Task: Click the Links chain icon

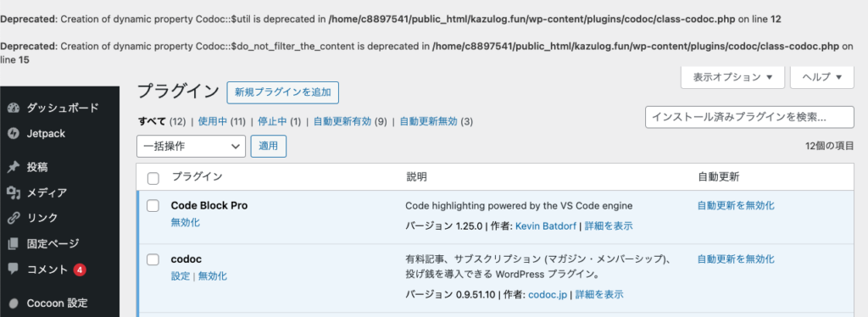Action: click(14, 218)
